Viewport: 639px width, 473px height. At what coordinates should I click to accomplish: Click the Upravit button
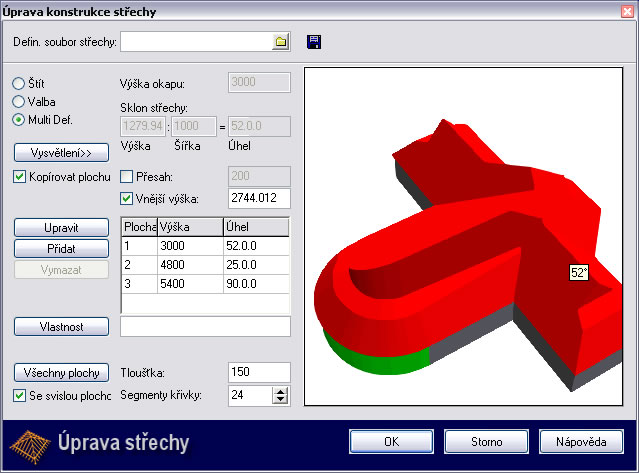click(x=60, y=228)
